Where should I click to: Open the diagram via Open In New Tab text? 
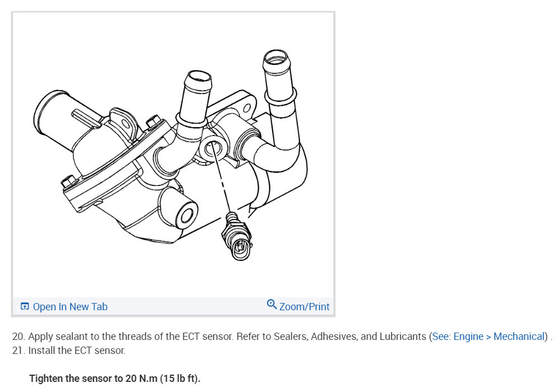click(x=70, y=307)
